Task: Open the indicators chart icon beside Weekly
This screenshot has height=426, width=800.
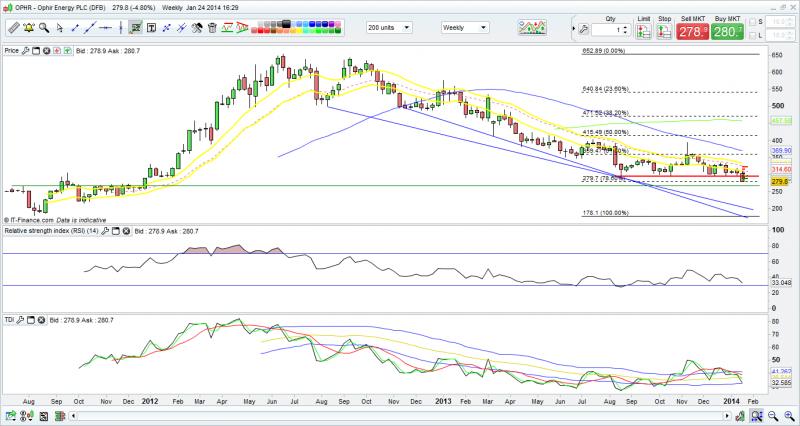Action: (532, 27)
